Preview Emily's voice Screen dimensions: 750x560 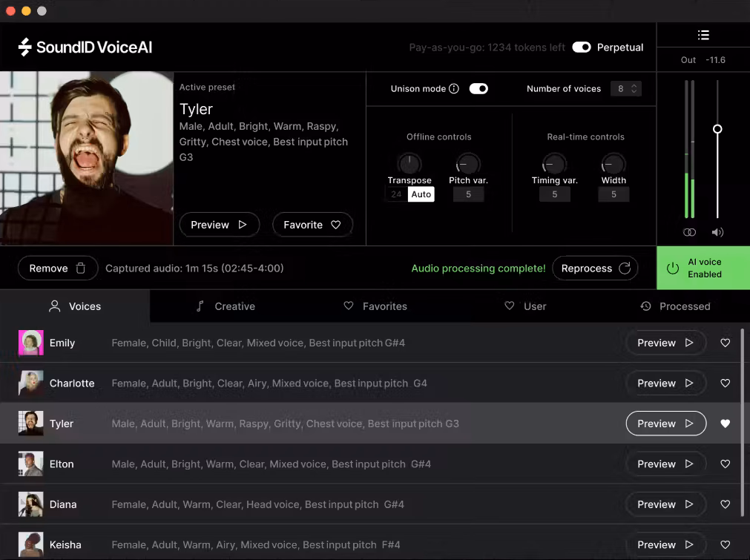tap(666, 343)
